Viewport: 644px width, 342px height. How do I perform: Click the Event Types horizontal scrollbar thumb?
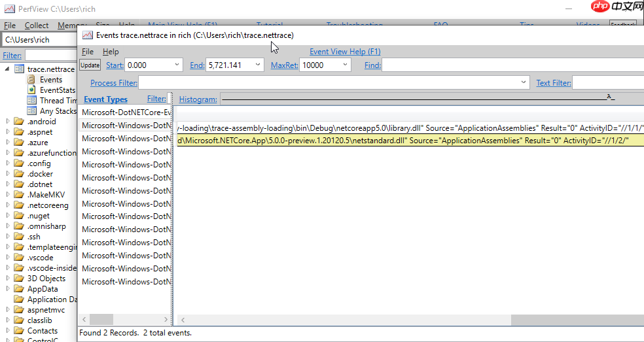[101, 319]
